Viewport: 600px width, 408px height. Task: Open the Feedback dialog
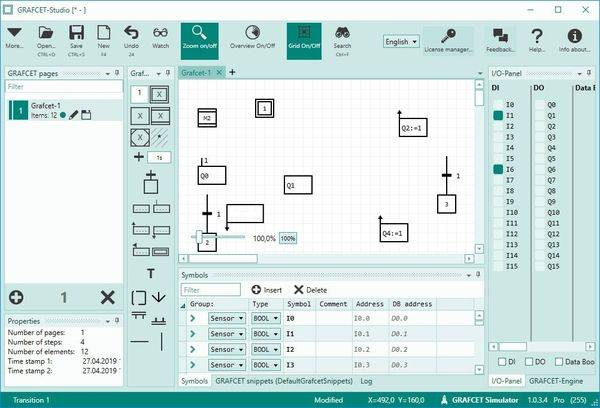point(500,41)
